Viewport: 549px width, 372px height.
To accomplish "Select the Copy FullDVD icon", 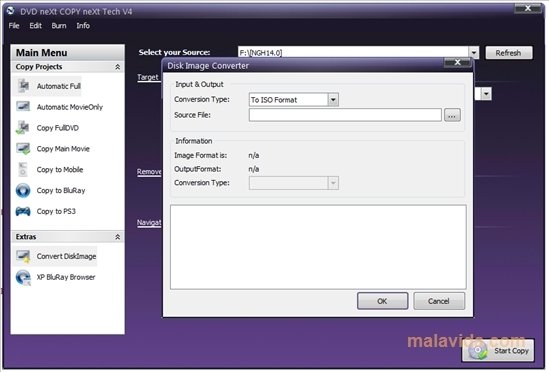I will (x=23, y=128).
